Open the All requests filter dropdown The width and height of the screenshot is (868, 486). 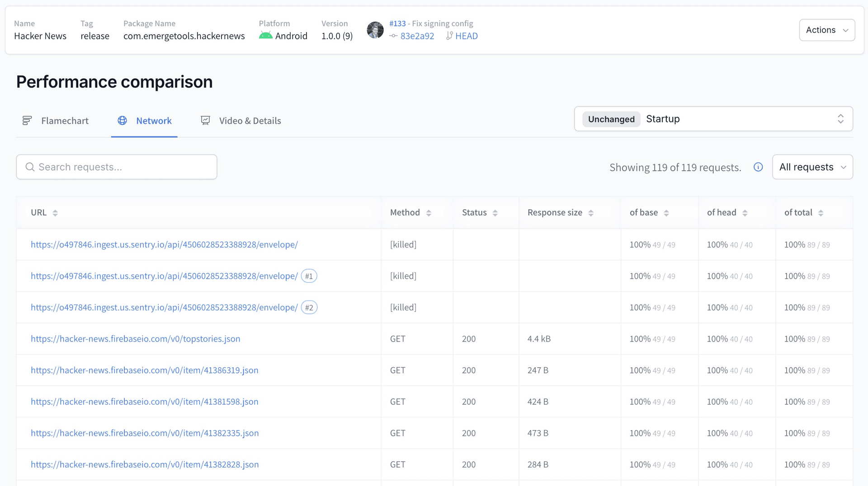[812, 167]
